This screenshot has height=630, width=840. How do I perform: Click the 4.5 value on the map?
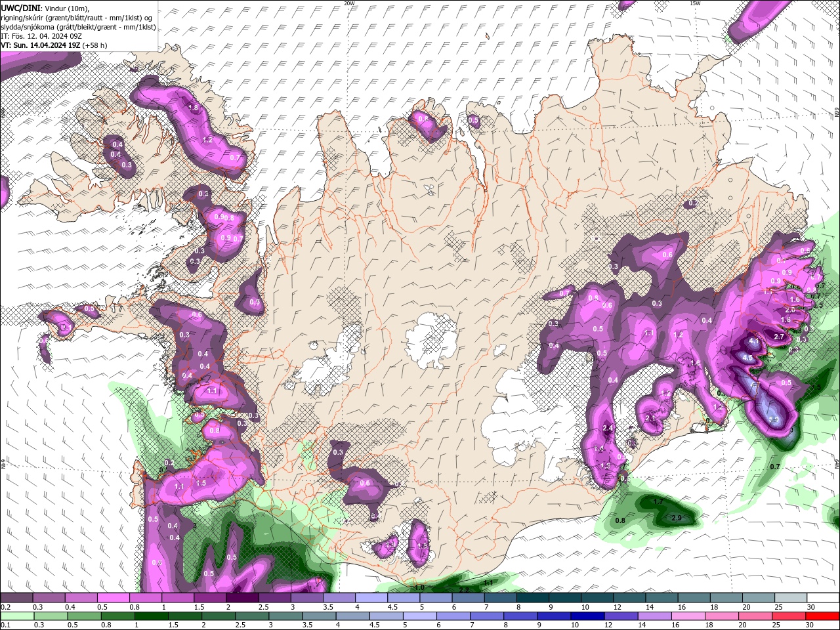point(747,358)
